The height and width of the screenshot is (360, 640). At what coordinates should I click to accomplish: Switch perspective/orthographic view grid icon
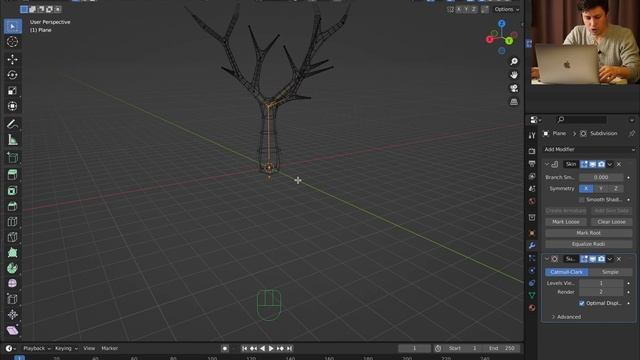pos(514,102)
